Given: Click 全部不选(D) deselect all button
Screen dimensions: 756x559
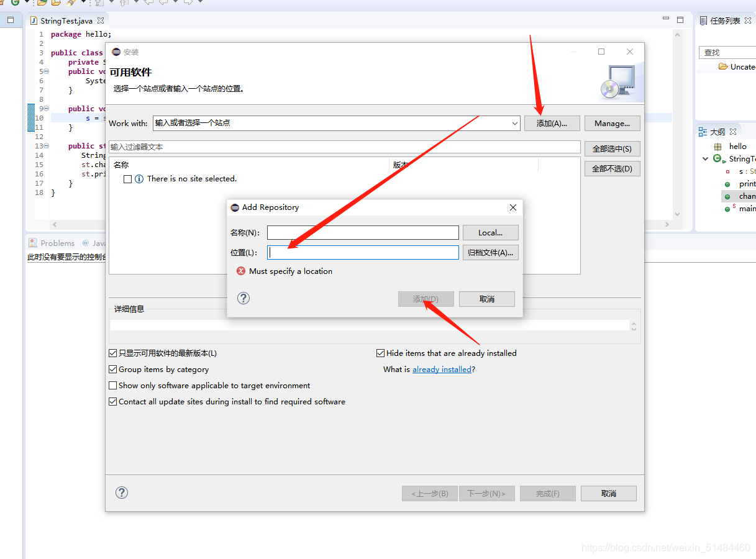Looking at the screenshot, I should [612, 168].
